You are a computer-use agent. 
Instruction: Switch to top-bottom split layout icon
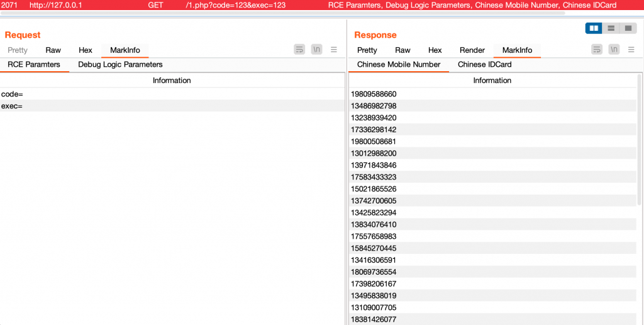[611, 28]
